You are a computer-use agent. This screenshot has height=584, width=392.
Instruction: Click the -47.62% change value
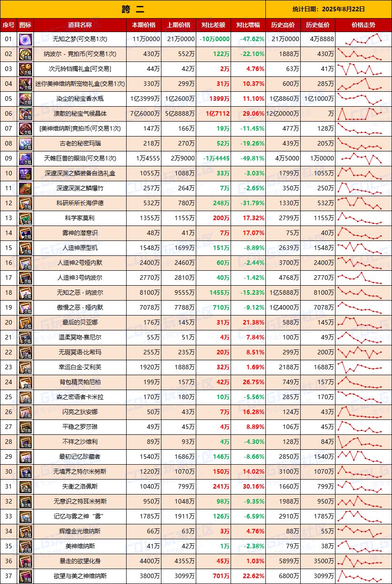click(x=252, y=39)
